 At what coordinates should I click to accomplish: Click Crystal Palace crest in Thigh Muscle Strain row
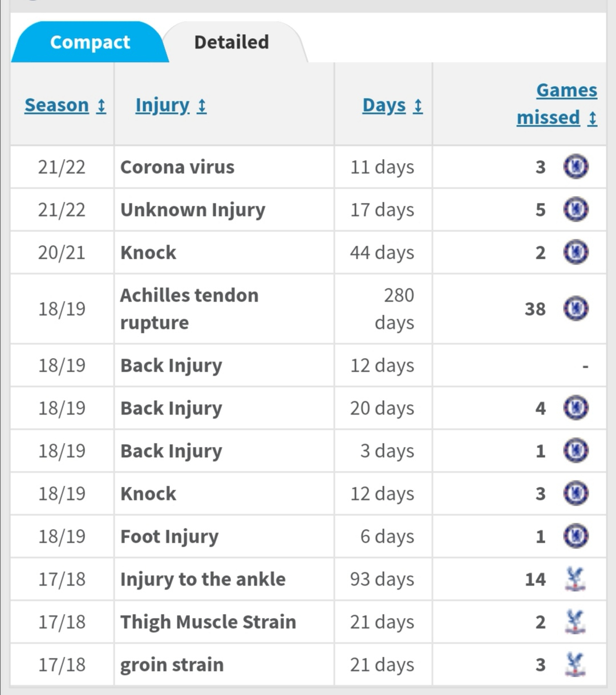pos(575,622)
